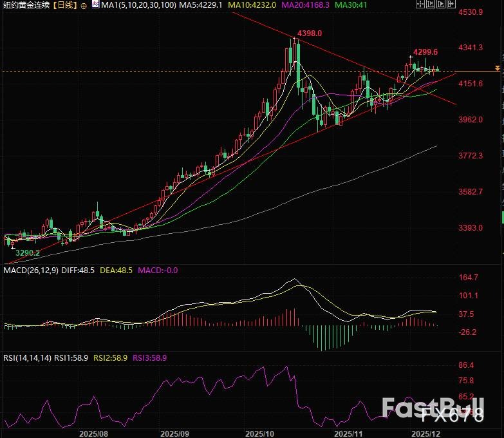
Task: Click the orange double-arrow price marker
Action: [497, 68]
